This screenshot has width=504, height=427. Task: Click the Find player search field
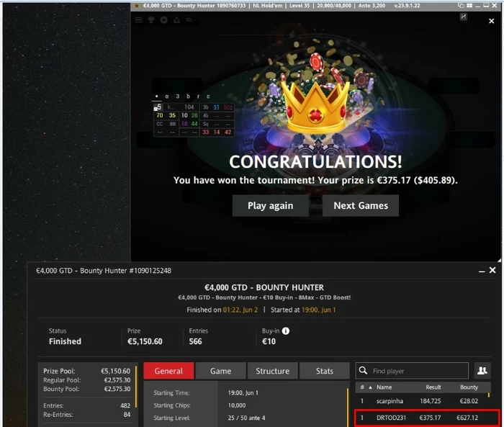tap(412, 371)
